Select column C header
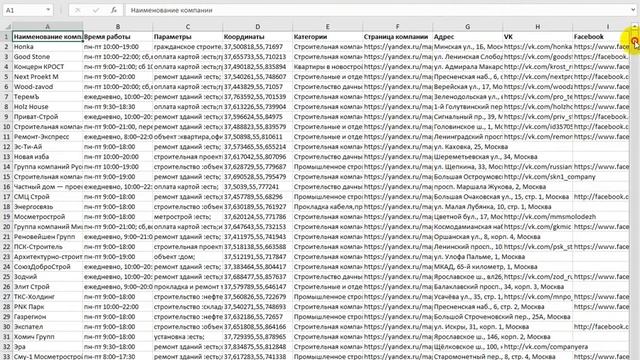640x360 pixels. 188,27
